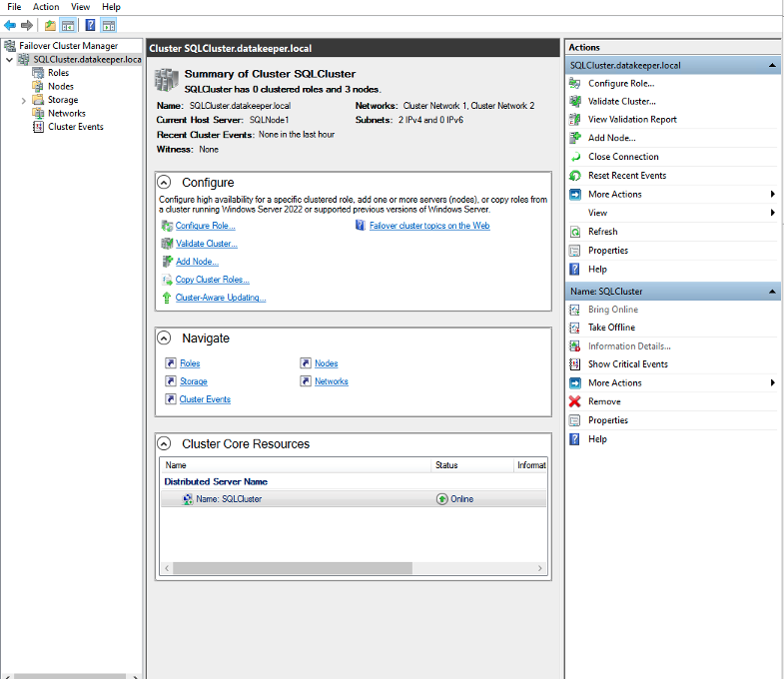Screen dimensions: 784x679
Task: Collapse the Navigate section chevron
Action: point(164,338)
